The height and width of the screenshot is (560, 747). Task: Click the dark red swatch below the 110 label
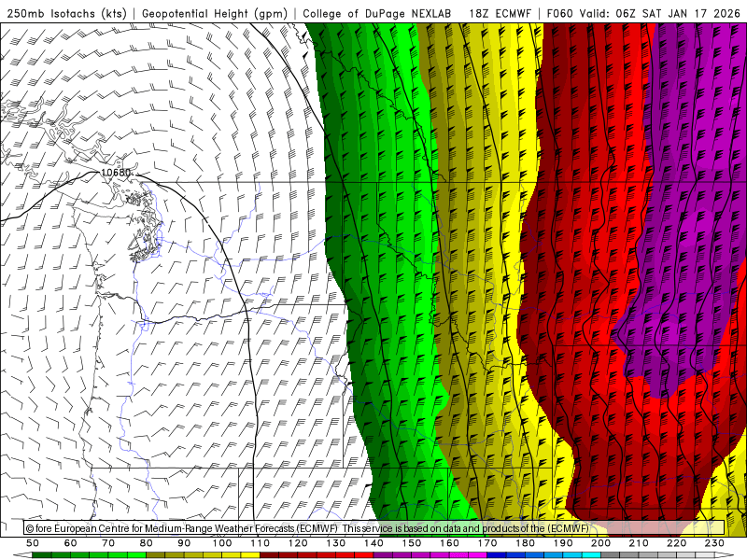269,555
